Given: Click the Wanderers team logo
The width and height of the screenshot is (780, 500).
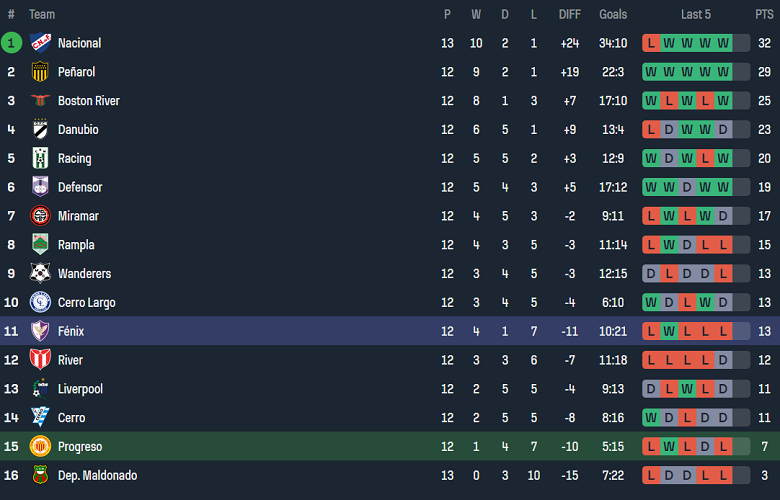Looking at the screenshot, I should 40,273.
